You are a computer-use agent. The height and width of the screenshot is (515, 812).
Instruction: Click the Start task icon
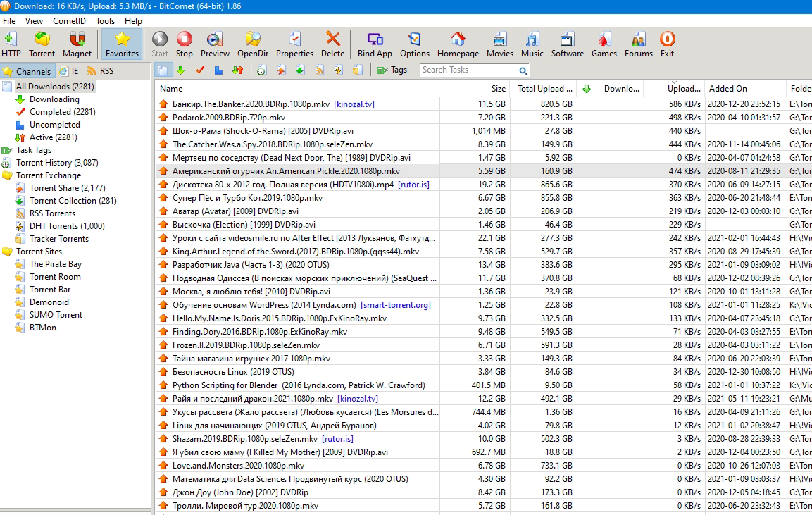tap(160, 44)
